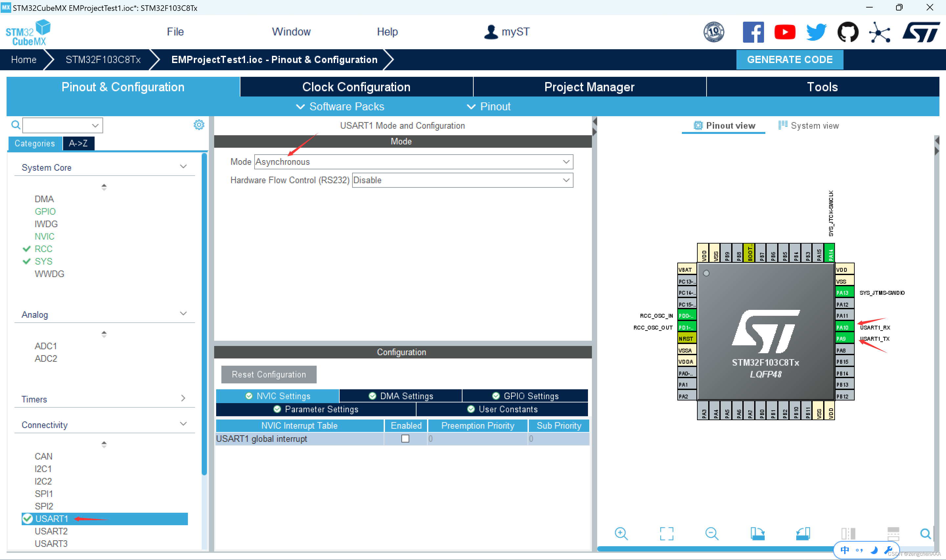Select I2C1 in Connectivity list
Image resolution: width=946 pixels, height=560 pixels.
coord(43,469)
